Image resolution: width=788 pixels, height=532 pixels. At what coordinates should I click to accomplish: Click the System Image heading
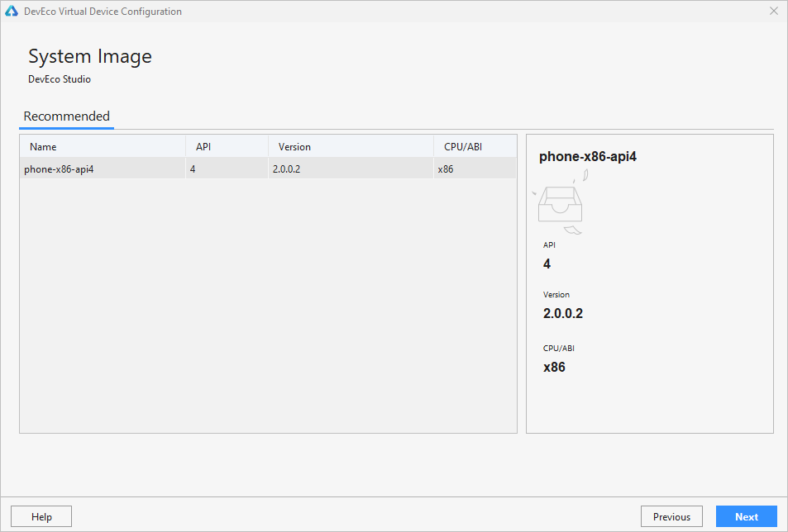click(x=90, y=57)
